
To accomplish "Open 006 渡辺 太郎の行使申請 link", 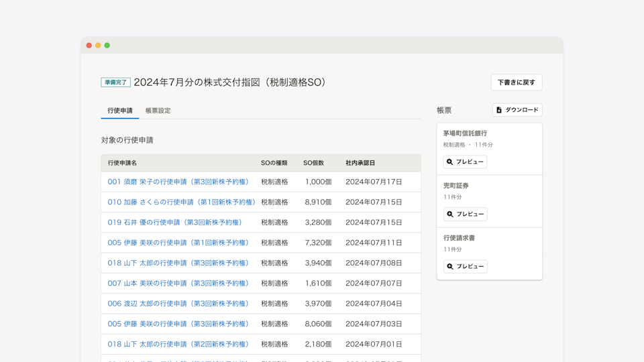I will (x=178, y=304).
